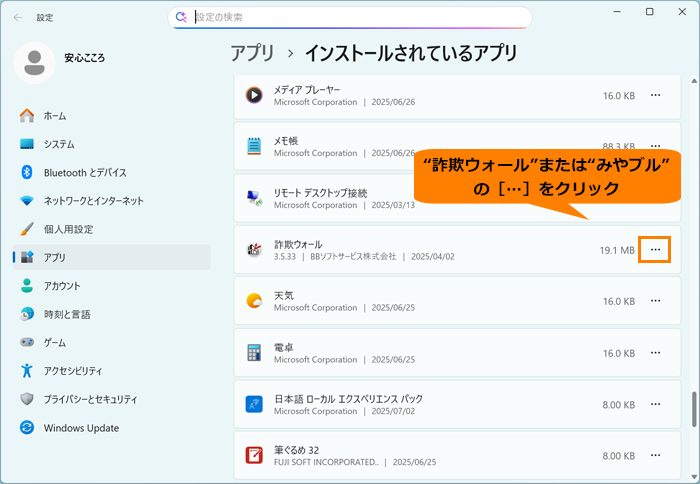Select ネットワークとインターネット in sidebar
The height and width of the screenshot is (484, 700).
point(112,201)
